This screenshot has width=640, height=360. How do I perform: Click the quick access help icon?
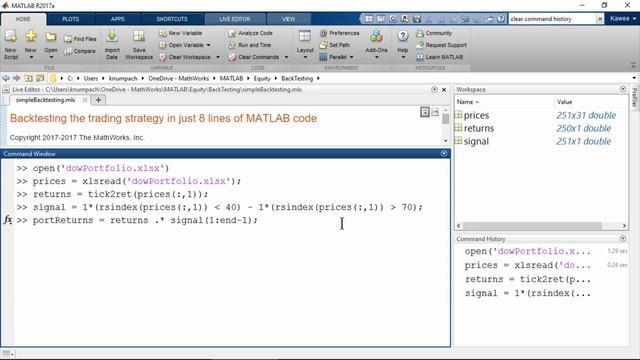(x=501, y=19)
